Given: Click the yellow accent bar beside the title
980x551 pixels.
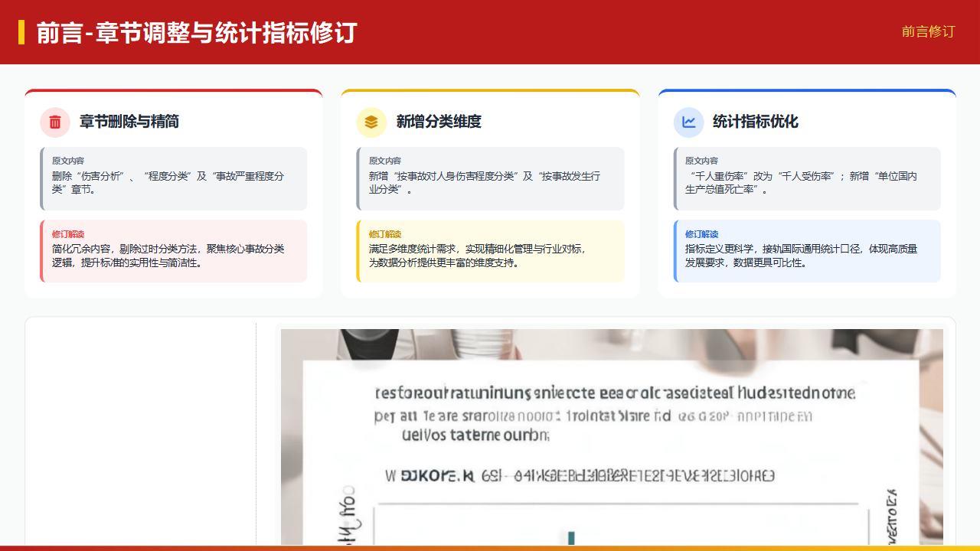Looking at the screenshot, I should [x=21, y=32].
